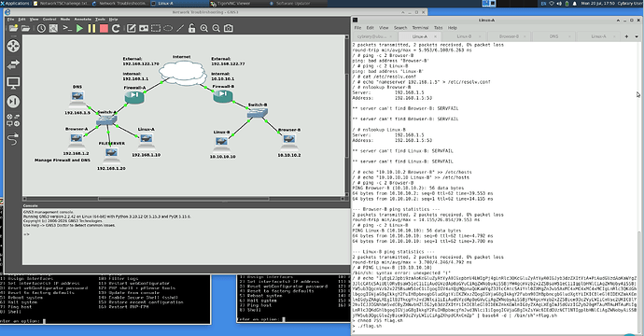The image size is (644, 336).
Task: Select the Internet cloud node
Action: pos(183,73)
